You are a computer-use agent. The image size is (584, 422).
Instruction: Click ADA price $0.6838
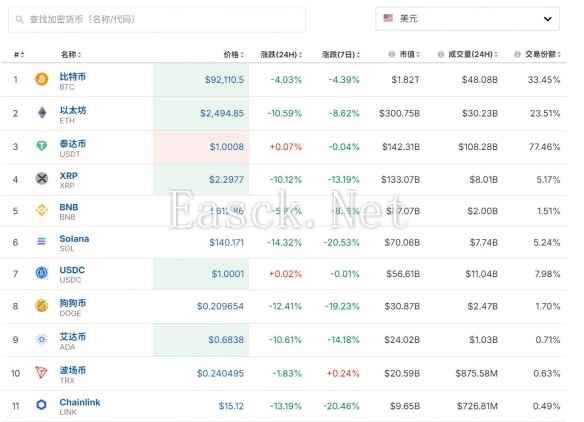(x=226, y=340)
